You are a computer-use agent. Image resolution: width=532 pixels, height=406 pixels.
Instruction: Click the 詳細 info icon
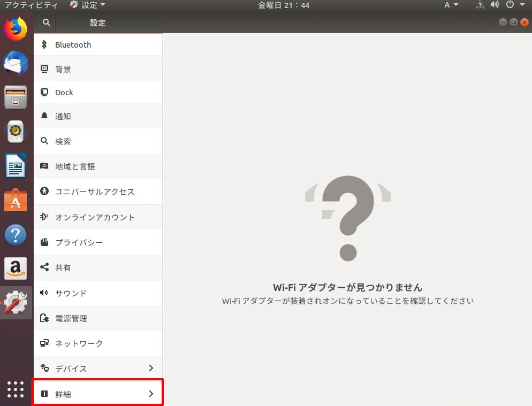tap(44, 394)
